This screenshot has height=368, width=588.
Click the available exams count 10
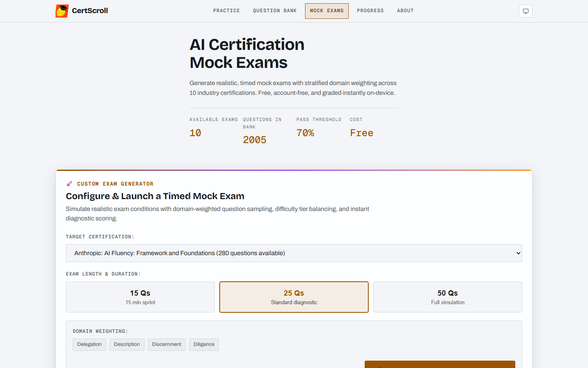(195, 133)
